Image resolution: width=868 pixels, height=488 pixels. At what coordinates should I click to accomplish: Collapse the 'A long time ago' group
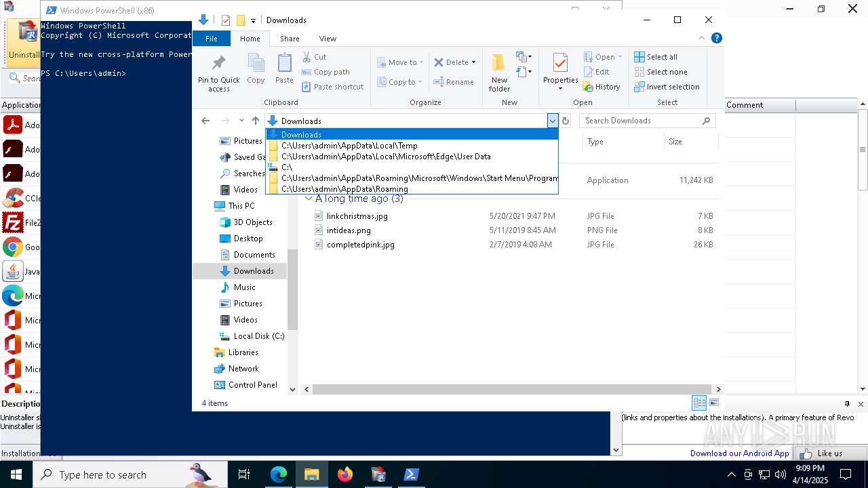[309, 199]
